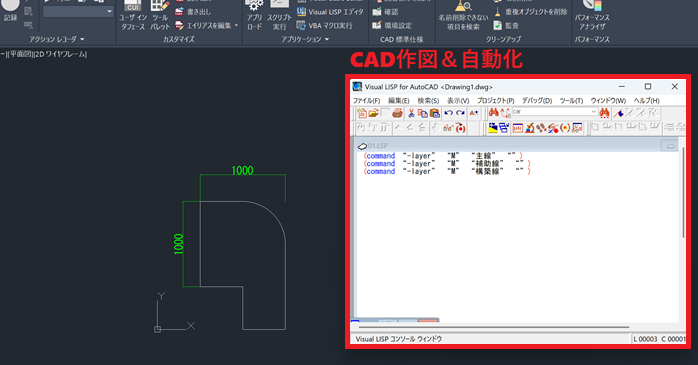This screenshot has height=365, width=698.
Task: Click the 監査 audit button
Action: click(x=506, y=25)
